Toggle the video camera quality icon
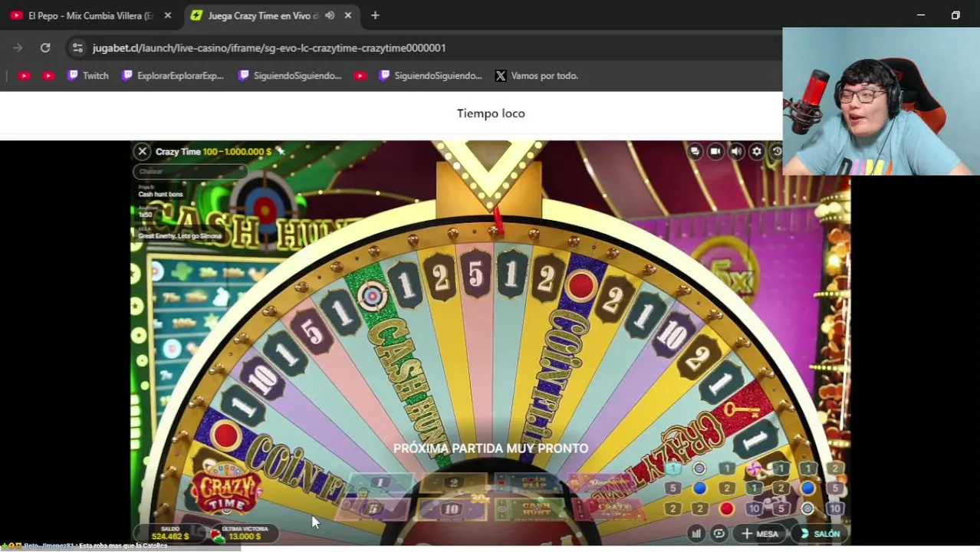The width and height of the screenshot is (980, 552). click(x=715, y=152)
